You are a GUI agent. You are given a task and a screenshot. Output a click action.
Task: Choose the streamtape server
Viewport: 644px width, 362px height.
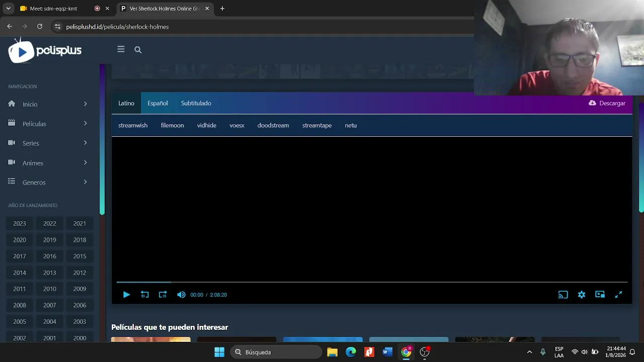pos(317,125)
